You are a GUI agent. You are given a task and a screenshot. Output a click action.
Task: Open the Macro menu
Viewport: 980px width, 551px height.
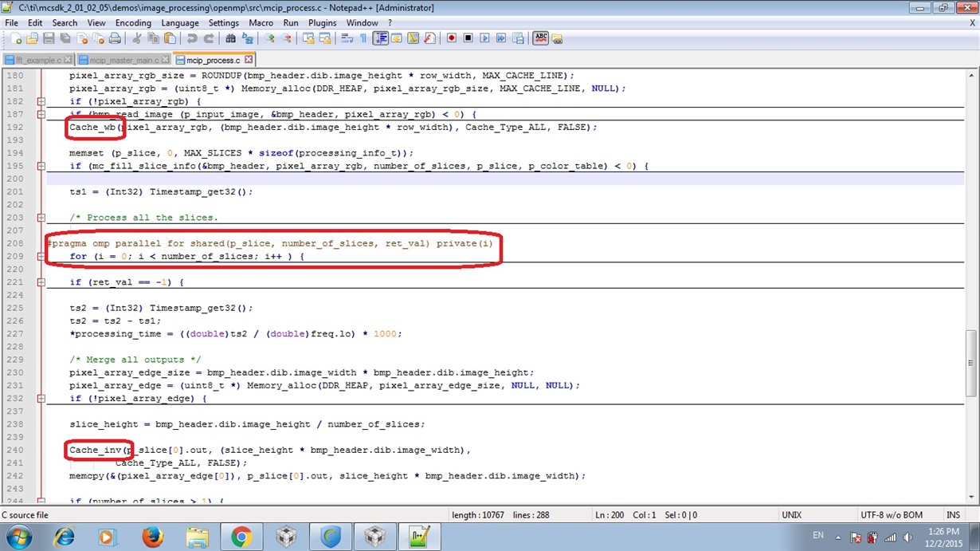pyautogui.click(x=261, y=23)
